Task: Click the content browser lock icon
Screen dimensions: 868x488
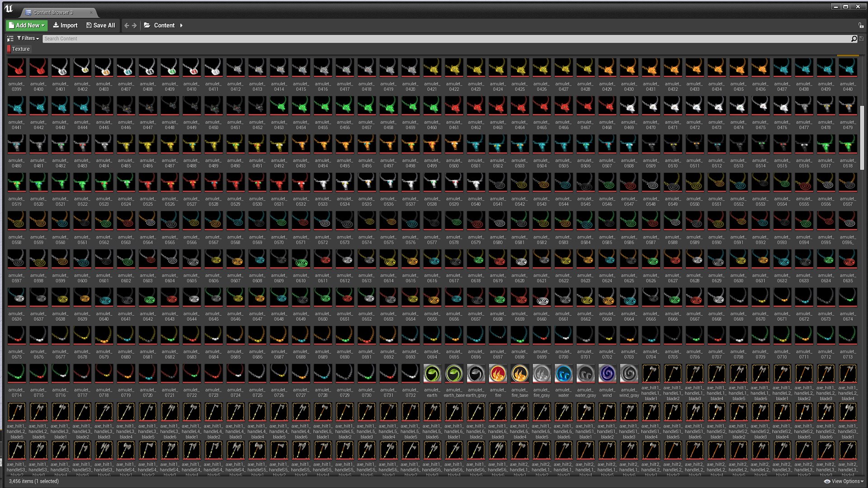Action: pyautogui.click(x=861, y=26)
